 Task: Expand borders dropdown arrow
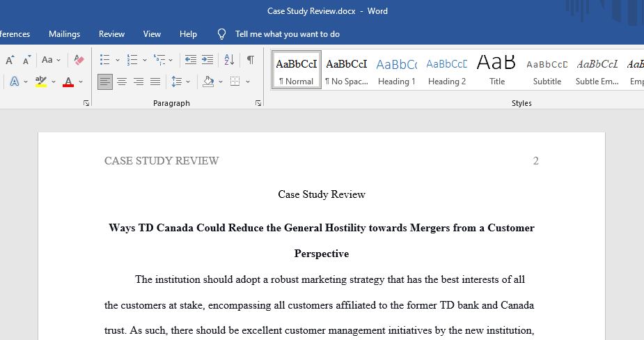[x=248, y=82]
